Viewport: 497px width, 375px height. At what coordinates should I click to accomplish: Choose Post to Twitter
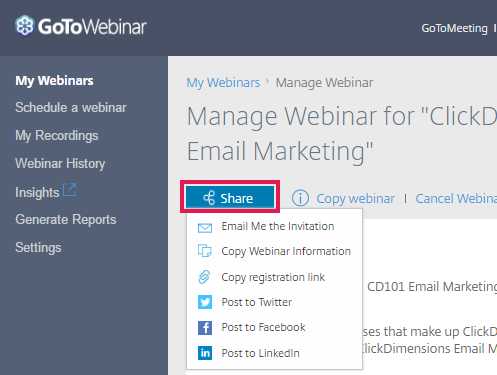[257, 302]
